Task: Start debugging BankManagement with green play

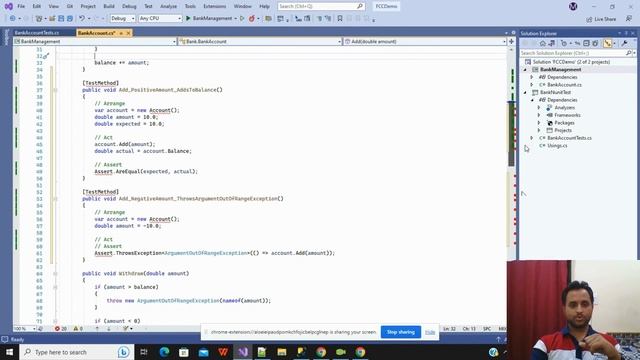Action: (188, 18)
